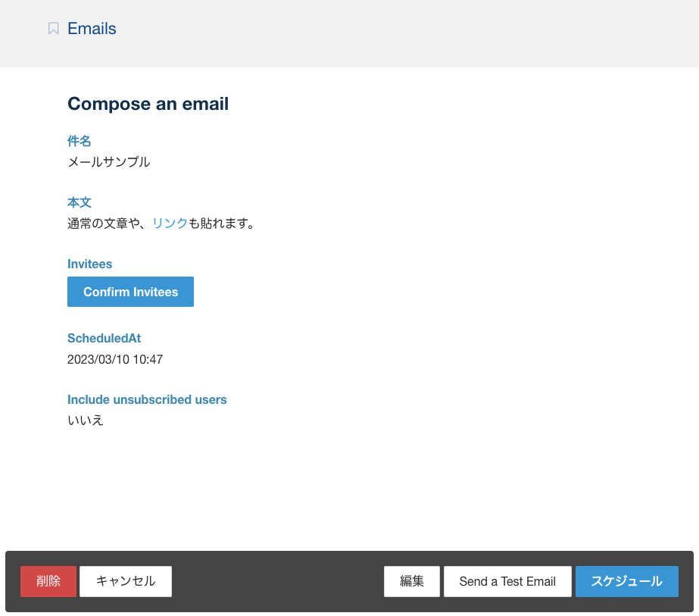Click the empty middle of the dark footer bar
Screen dimensions: 699x616
pos(277,581)
